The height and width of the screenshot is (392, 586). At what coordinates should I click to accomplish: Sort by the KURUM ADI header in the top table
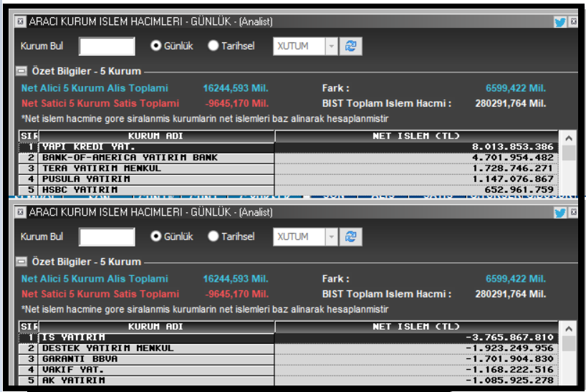click(x=156, y=136)
